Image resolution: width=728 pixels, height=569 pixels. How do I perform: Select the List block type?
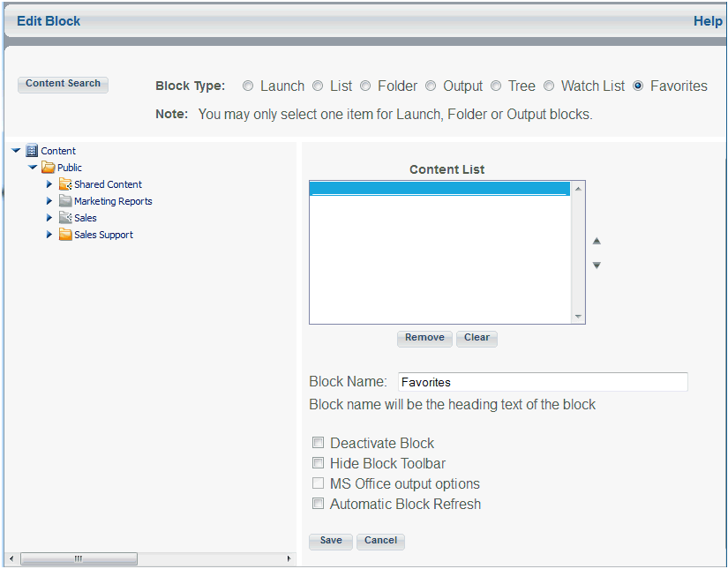pos(318,86)
